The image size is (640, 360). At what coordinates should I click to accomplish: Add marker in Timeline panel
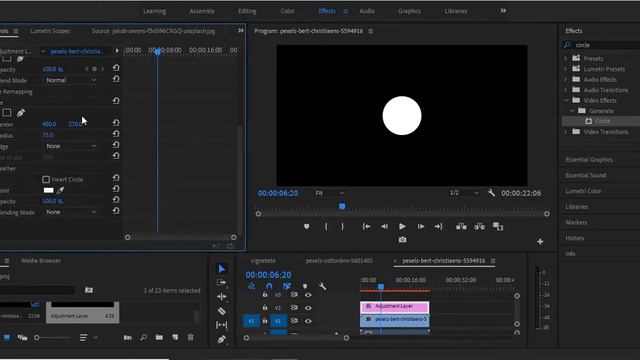[x=305, y=286]
